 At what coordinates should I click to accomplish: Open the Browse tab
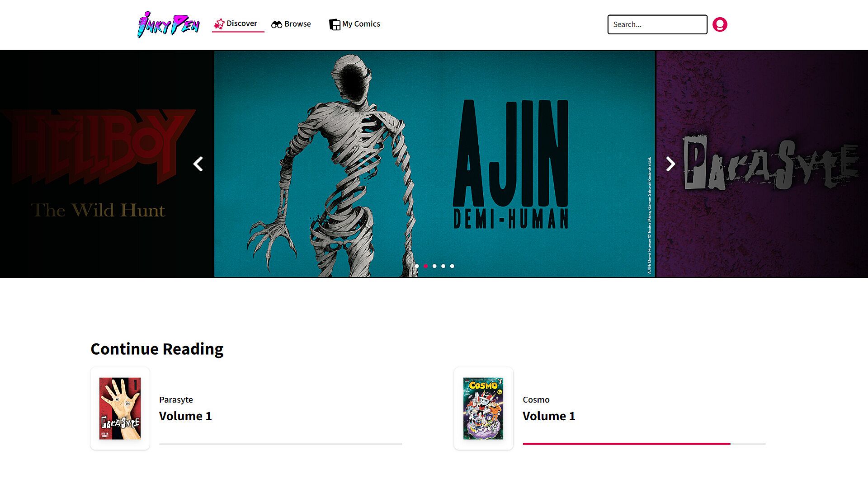(x=291, y=24)
